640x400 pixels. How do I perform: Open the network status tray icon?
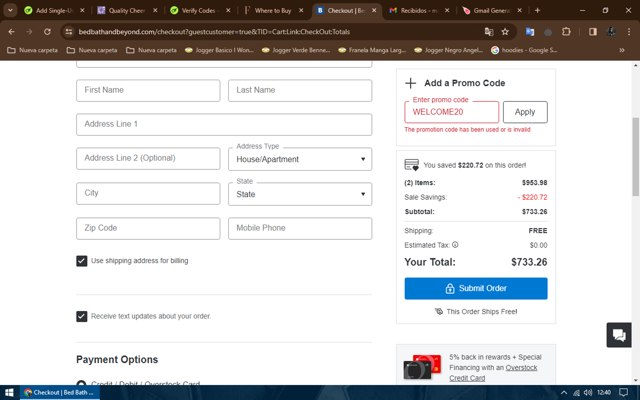576,393
